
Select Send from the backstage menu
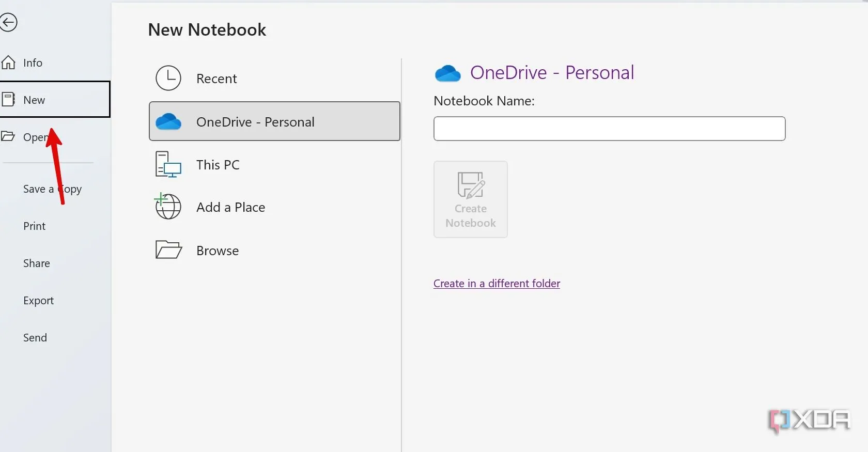coord(35,338)
